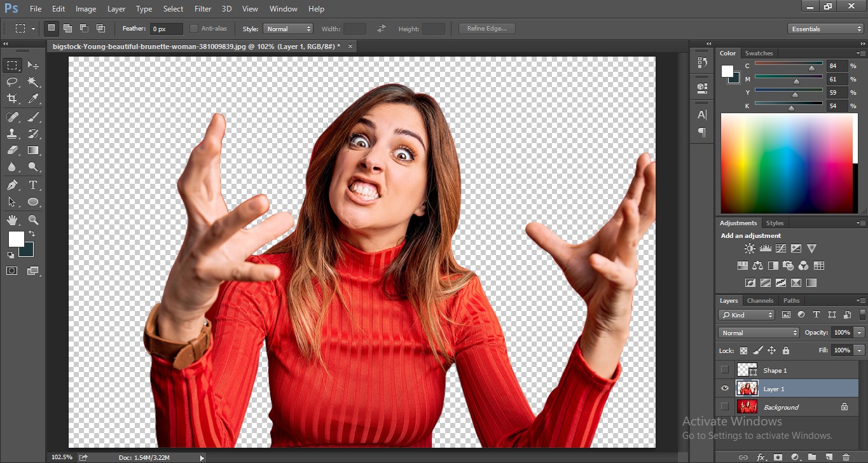
Task: Select the Lasso tool
Action: [x=12, y=82]
